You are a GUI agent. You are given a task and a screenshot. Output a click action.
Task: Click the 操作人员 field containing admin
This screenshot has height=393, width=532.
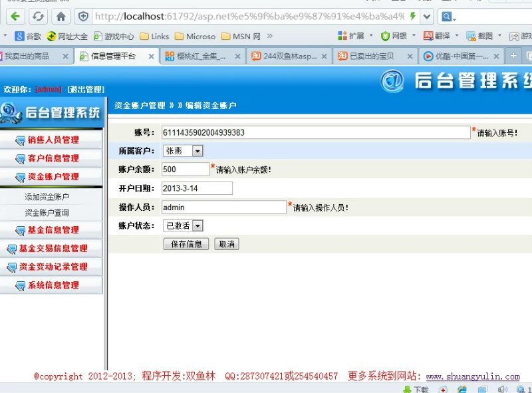(224, 207)
